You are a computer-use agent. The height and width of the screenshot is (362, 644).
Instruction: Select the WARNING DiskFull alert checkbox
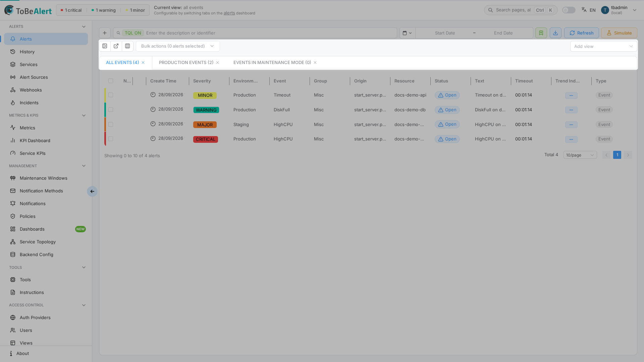(x=111, y=110)
